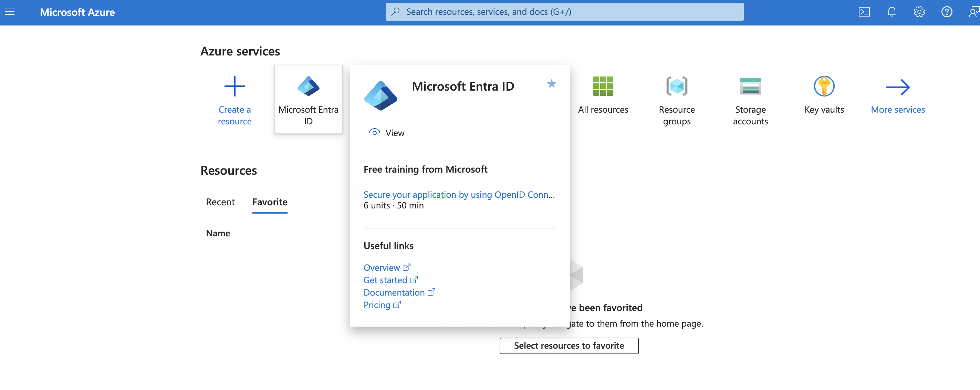Expand the portal sidebar hamburger menu

point(9,12)
